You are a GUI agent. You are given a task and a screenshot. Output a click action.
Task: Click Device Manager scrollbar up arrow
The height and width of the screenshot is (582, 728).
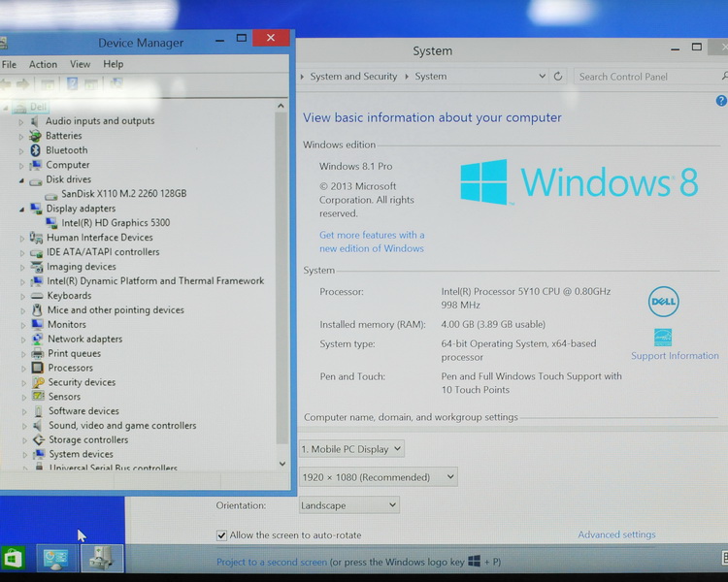pyautogui.click(x=281, y=106)
